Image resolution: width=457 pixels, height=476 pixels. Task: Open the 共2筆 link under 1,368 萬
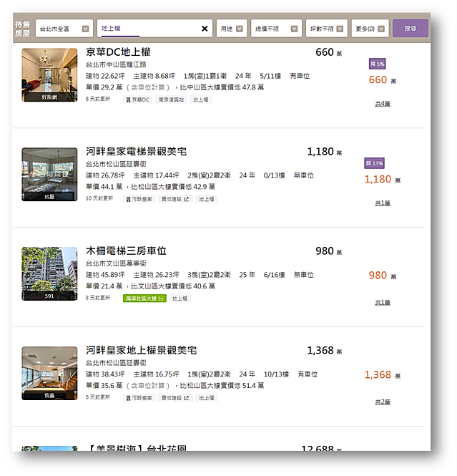[383, 402]
